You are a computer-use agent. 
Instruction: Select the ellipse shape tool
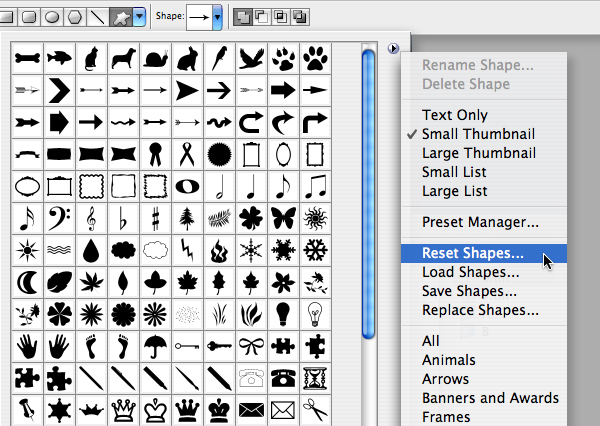tap(52, 16)
